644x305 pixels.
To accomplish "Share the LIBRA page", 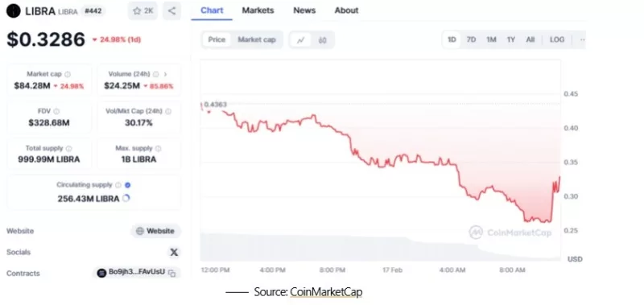I will (171, 11).
